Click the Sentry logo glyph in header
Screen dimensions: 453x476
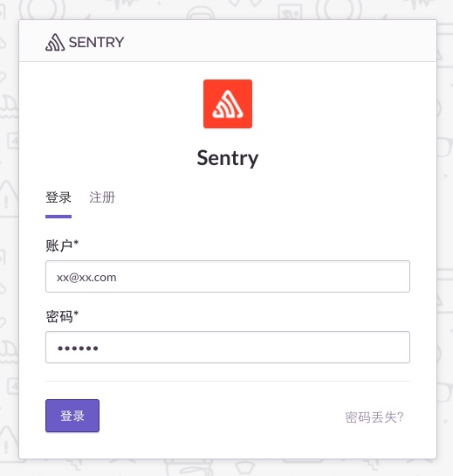coord(55,42)
